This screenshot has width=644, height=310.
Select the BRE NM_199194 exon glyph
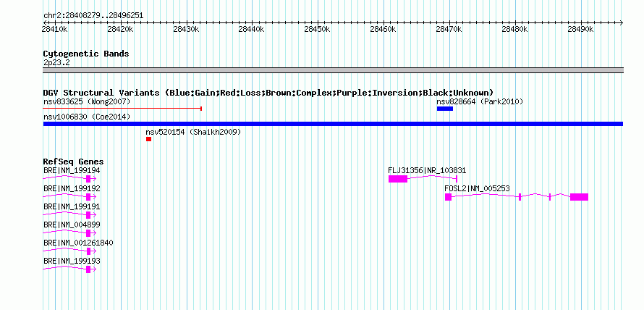pyautogui.click(x=88, y=178)
